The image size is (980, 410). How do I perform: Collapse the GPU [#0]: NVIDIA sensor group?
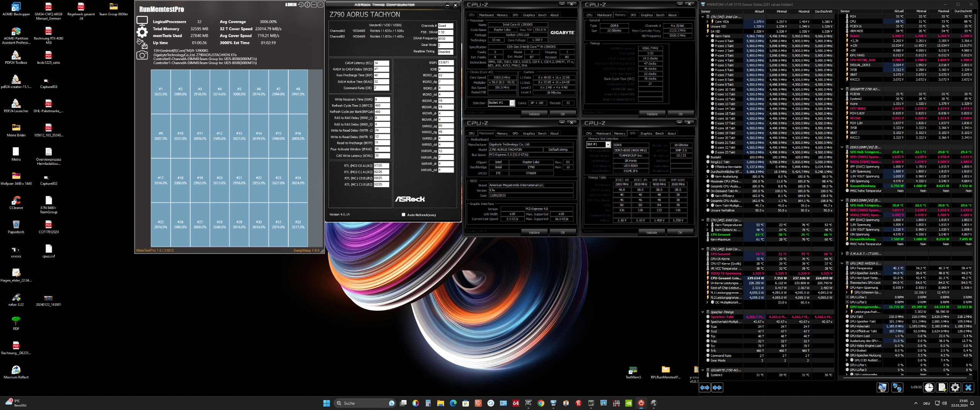pyautogui.click(x=842, y=263)
